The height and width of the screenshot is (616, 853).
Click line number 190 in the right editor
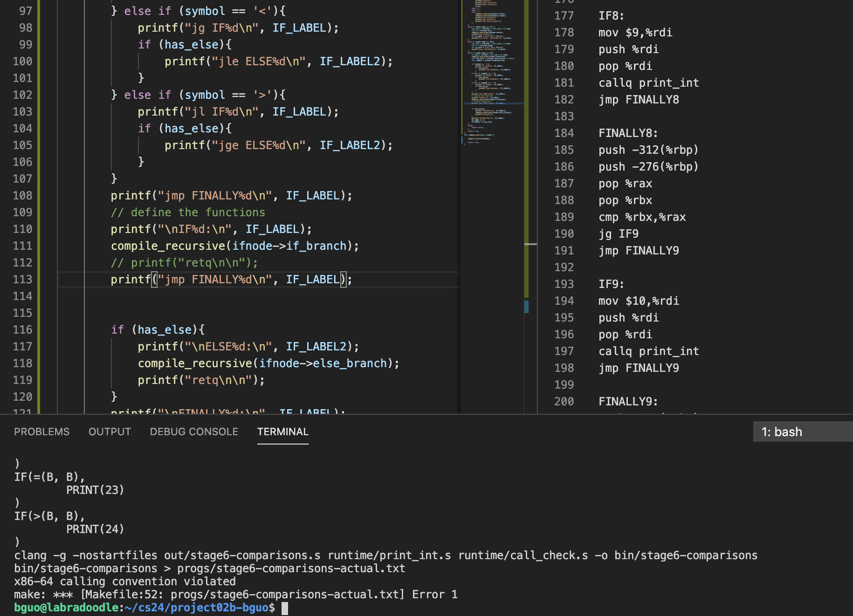(564, 234)
